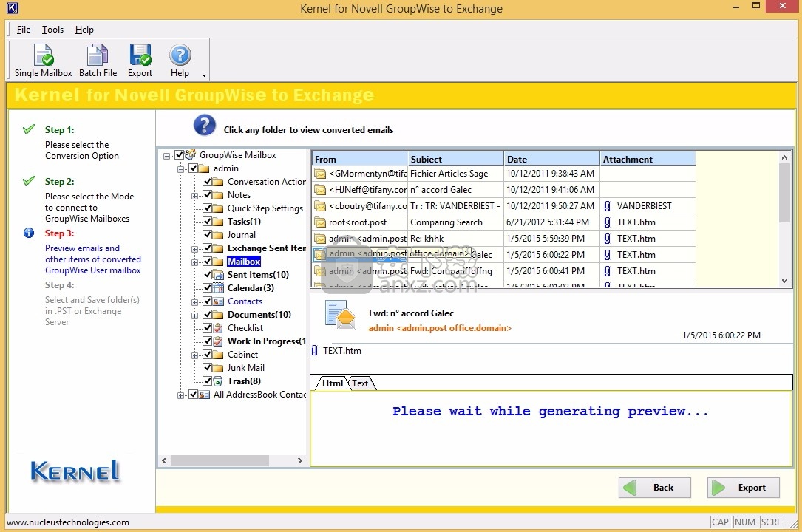
Task: Expand the Documents(10) folder node
Action: 194,315
